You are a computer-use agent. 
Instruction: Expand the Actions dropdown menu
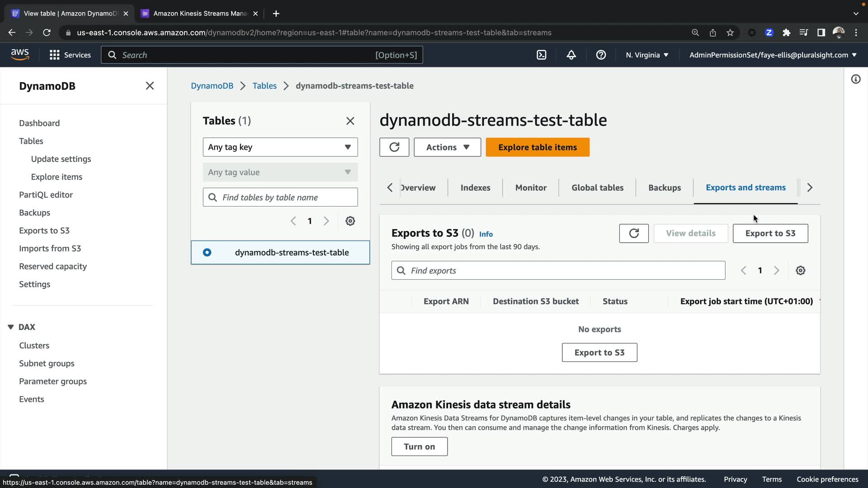[447, 147]
